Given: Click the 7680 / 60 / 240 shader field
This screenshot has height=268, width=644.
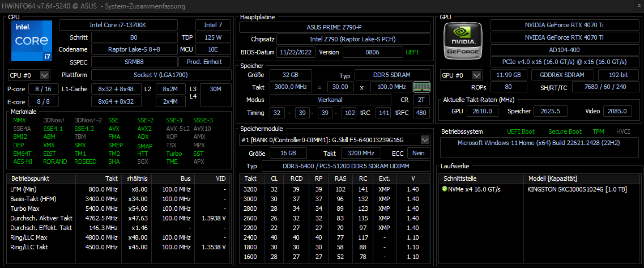Looking at the screenshot, I should coord(604,87).
